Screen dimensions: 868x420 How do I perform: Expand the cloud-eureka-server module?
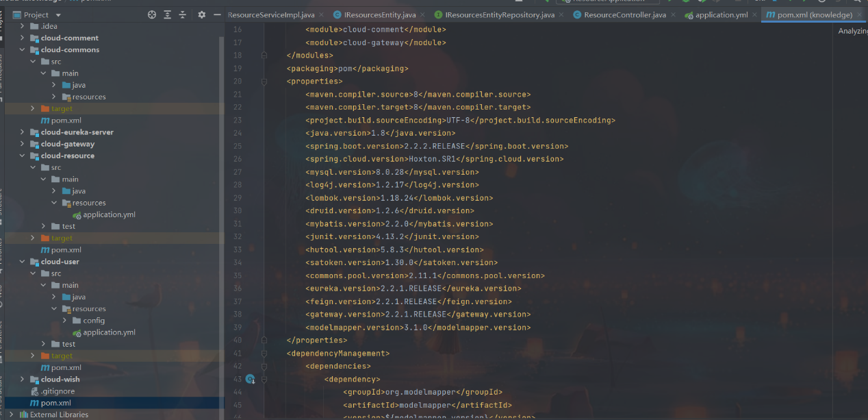pos(23,132)
